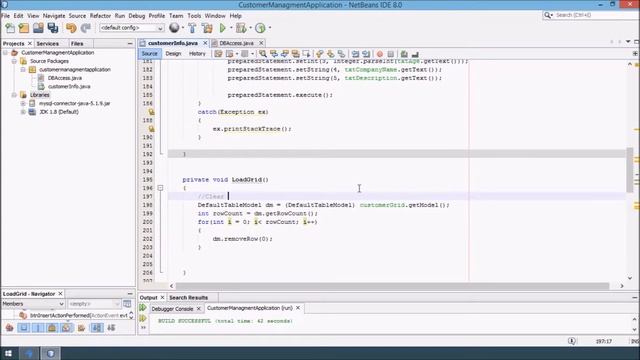The width and height of the screenshot is (640, 360).
Task: Toggle Show Non-Public Members in Navigator
Action: 52,328
